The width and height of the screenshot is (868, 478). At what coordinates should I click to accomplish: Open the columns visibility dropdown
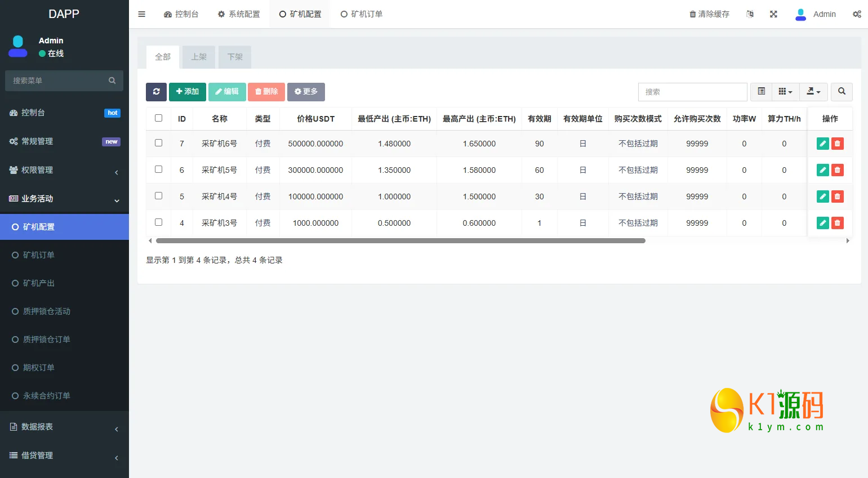pyautogui.click(x=785, y=92)
